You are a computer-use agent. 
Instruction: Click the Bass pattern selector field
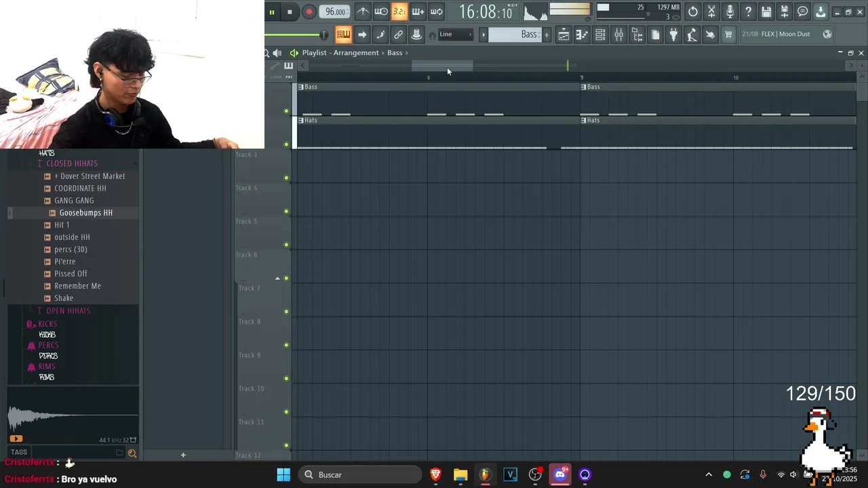pos(515,35)
